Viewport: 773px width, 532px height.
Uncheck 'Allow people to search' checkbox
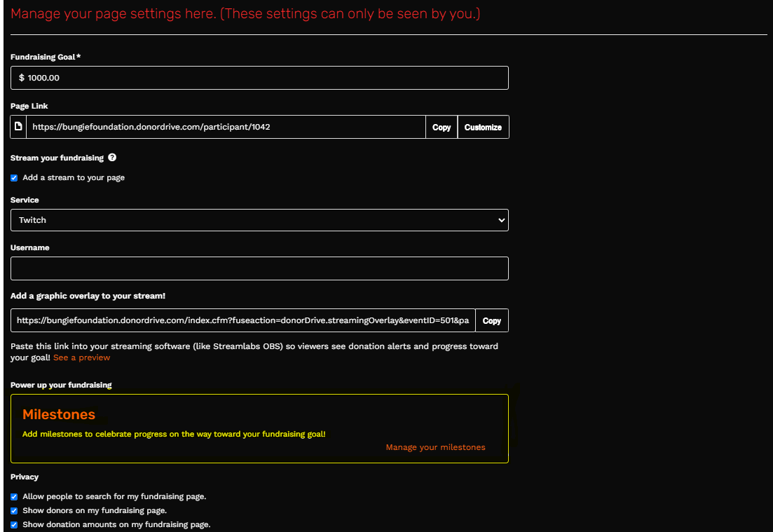point(14,496)
